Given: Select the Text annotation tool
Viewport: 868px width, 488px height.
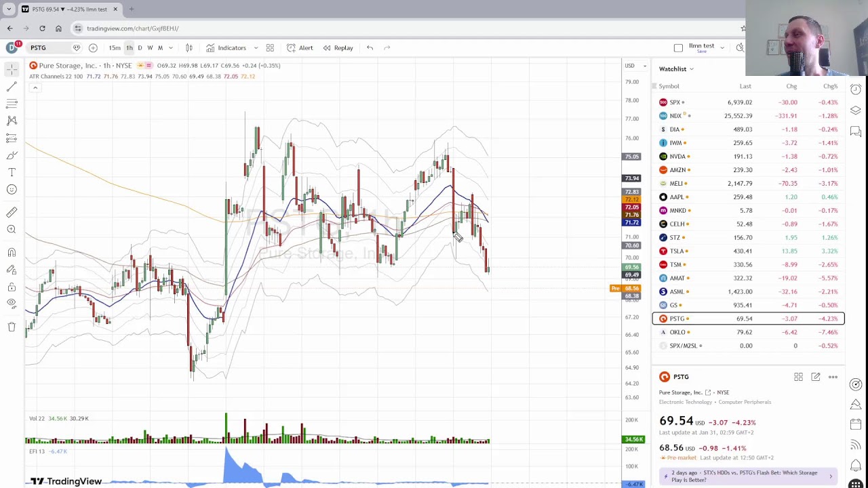Looking at the screenshot, I should (12, 172).
